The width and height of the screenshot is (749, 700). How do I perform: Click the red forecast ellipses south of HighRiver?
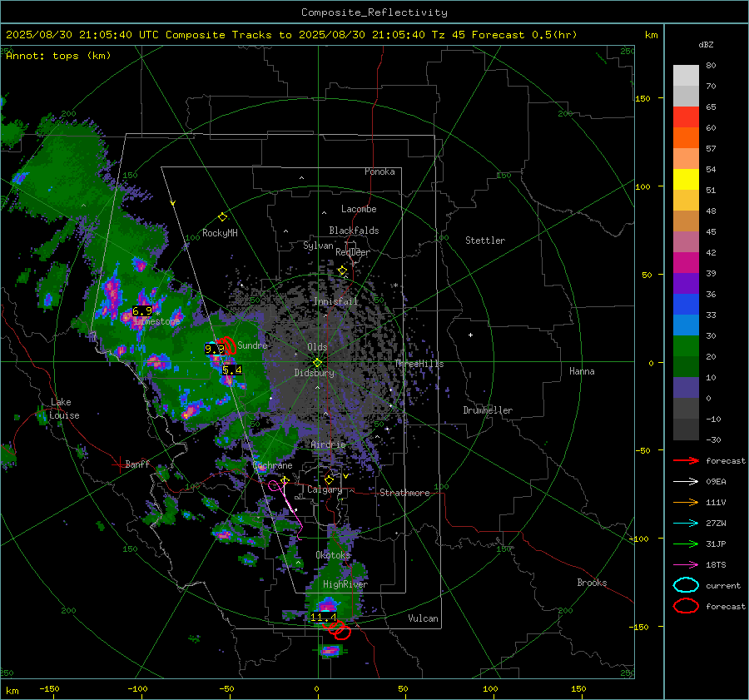point(339,630)
